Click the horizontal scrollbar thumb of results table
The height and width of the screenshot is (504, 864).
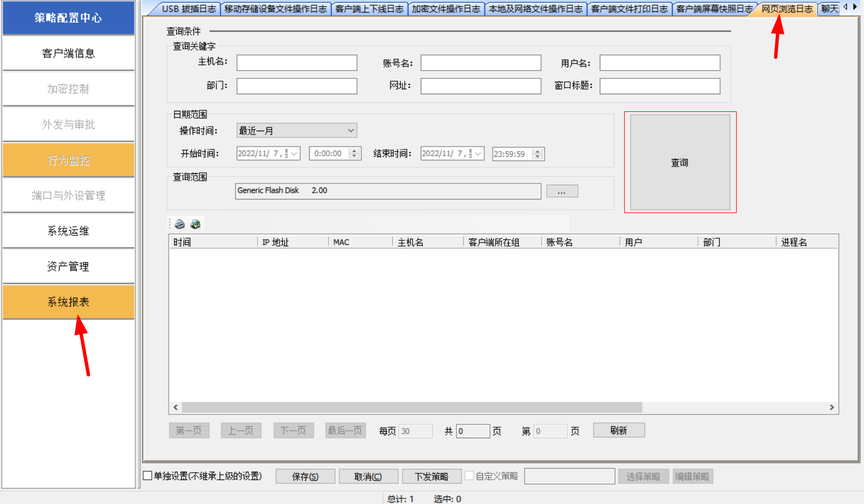(412, 407)
